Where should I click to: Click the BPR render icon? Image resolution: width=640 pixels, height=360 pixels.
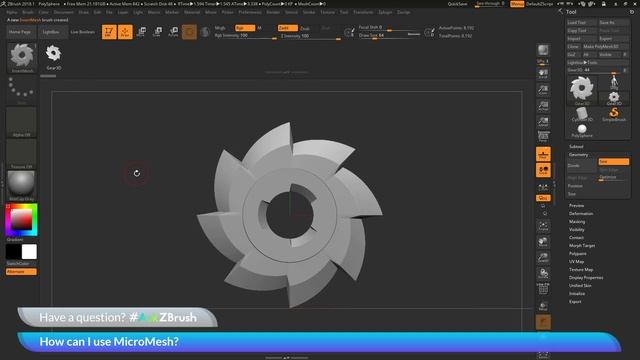coord(543,50)
